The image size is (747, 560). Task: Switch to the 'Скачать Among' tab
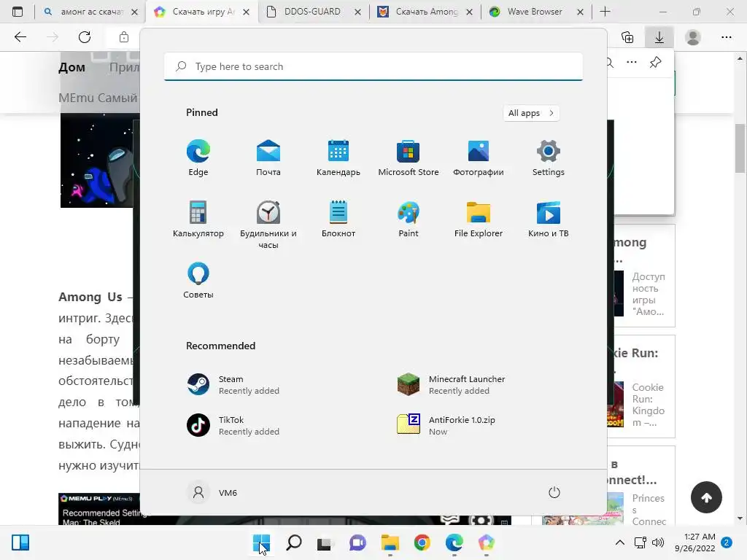[x=426, y=12]
